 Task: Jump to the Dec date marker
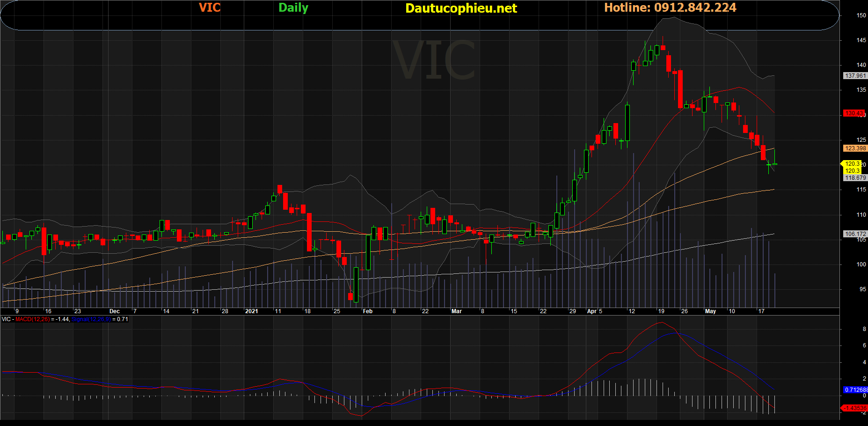pos(114,311)
